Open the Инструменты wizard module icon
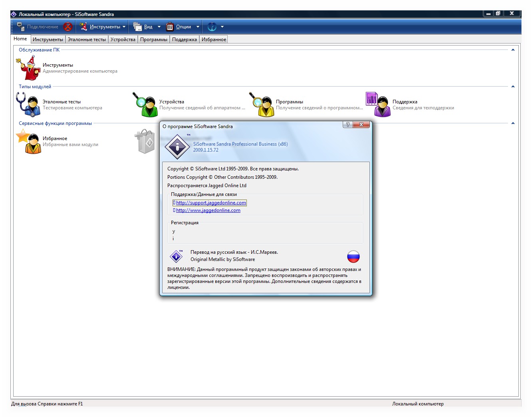Screen dimensions: 532x417 click(x=28, y=68)
